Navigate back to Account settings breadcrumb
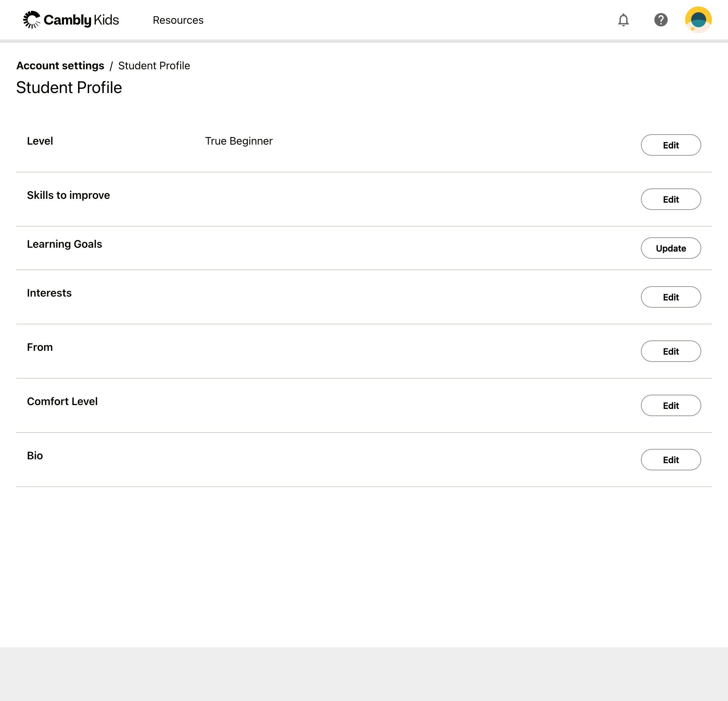 coord(60,66)
